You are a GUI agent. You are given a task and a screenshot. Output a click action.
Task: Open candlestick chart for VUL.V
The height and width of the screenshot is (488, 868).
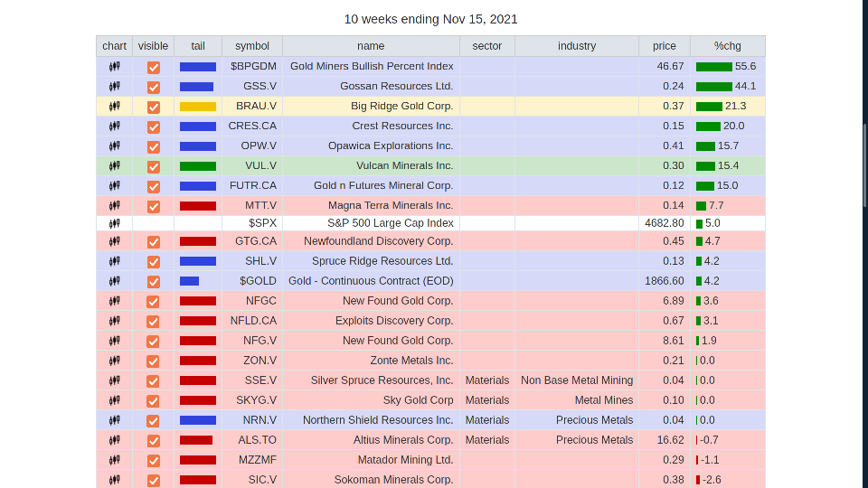[x=114, y=165]
